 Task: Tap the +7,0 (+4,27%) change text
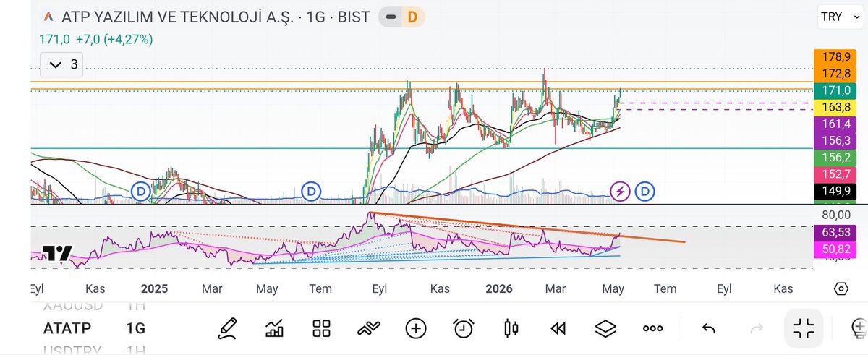point(114,40)
